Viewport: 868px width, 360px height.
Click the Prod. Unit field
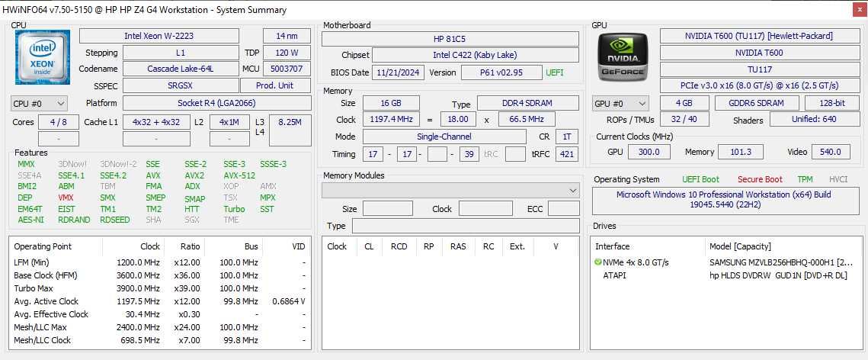tap(275, 86)
